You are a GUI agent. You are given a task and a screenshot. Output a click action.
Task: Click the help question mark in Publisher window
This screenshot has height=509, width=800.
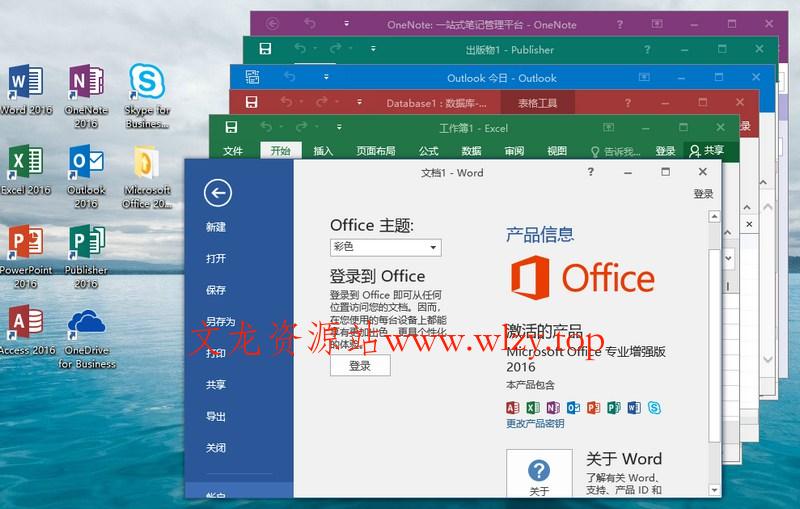click(x=647, y=49)
